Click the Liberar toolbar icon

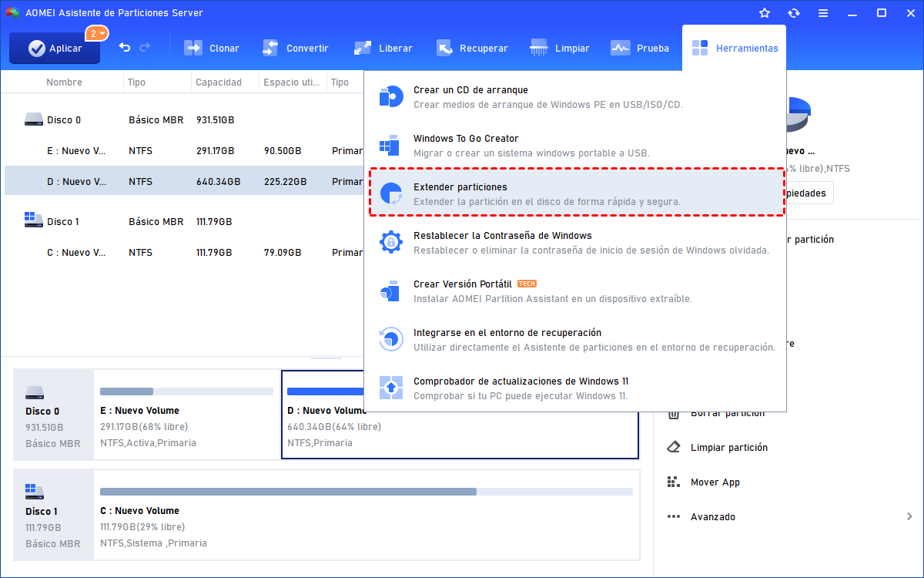(363, 48)
